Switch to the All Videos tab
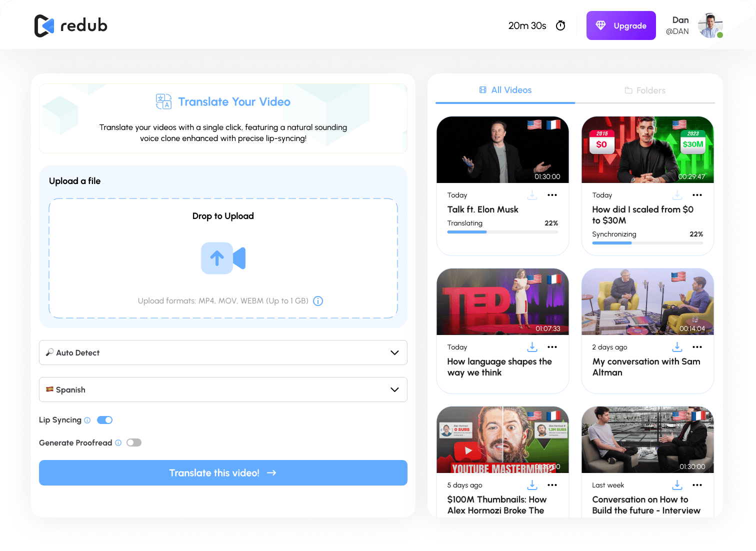This screenshot has width=756, height=551. pos(505,90)
